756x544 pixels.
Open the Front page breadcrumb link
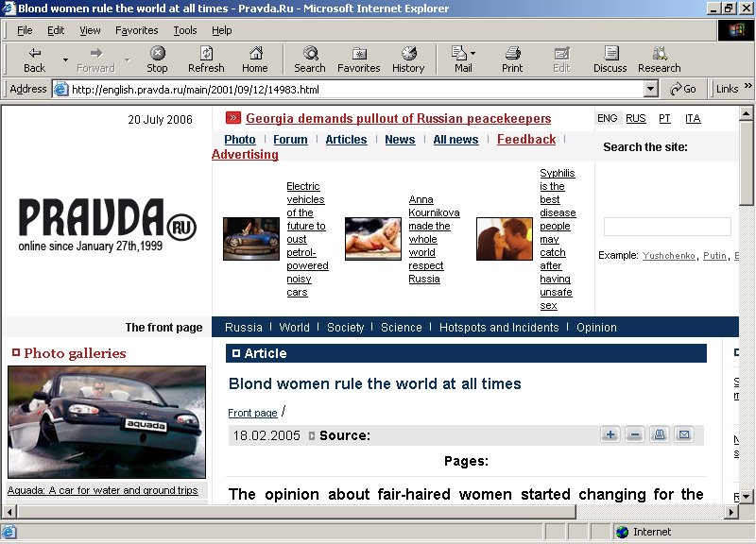252,413
